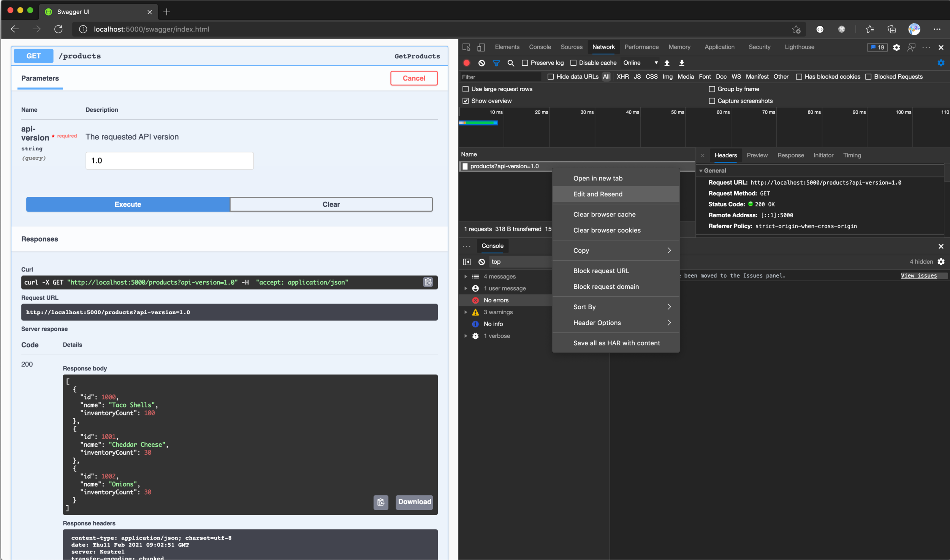Switch to the Timing tab
950x560 pixels.
[x=852, y=155]
